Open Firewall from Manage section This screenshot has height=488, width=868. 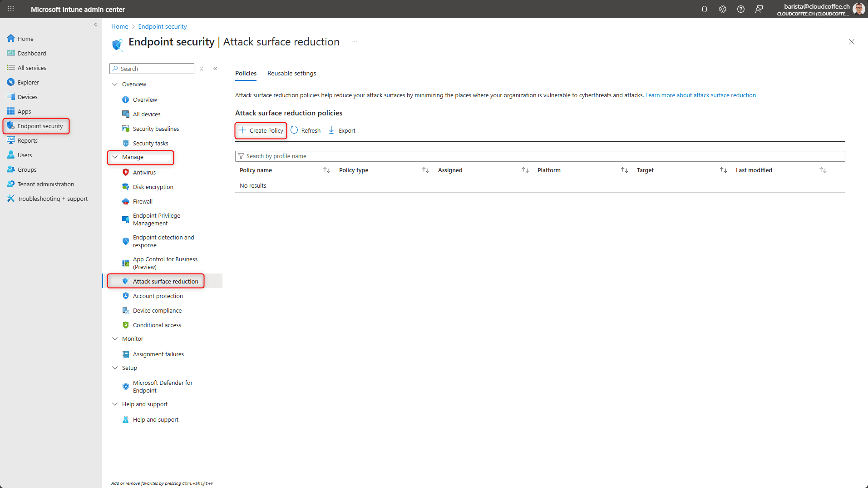[x=143, y=201]
